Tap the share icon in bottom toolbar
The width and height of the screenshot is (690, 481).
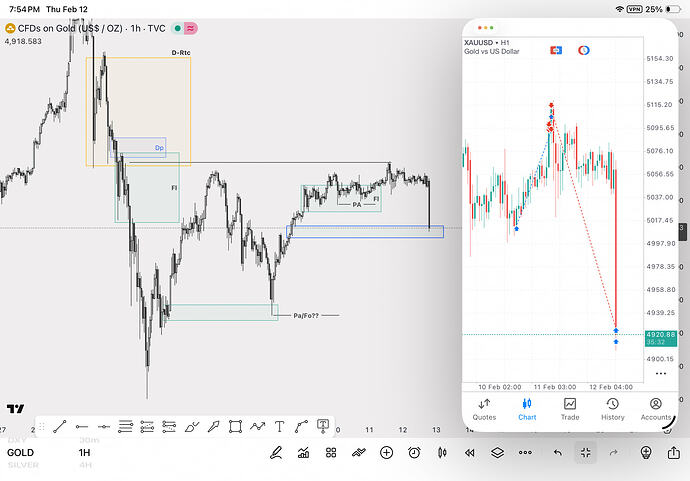point(674,452)
